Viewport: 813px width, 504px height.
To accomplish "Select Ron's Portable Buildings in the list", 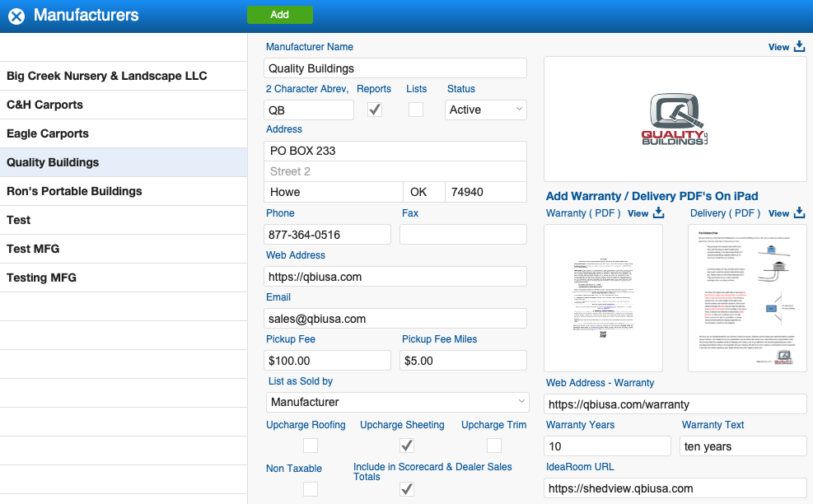I will point(124,191).
